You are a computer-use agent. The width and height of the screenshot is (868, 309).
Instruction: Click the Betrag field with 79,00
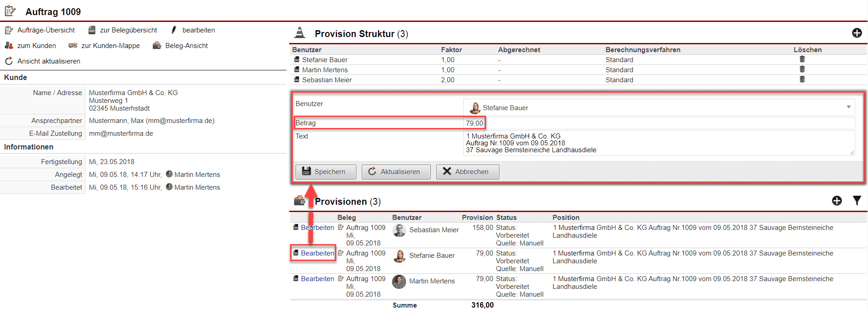[659, 123]
